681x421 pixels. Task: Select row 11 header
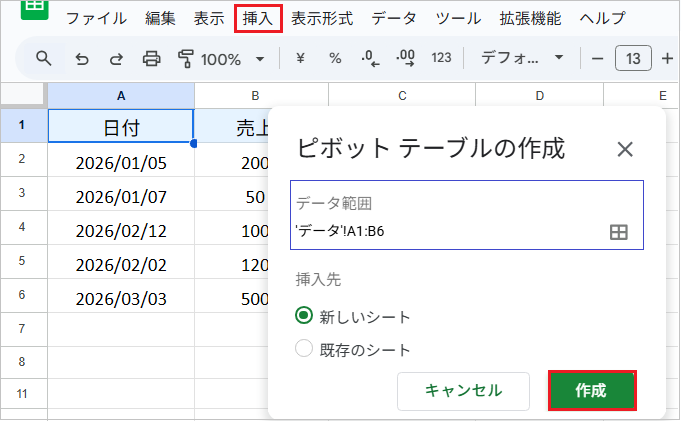(22, 394)
